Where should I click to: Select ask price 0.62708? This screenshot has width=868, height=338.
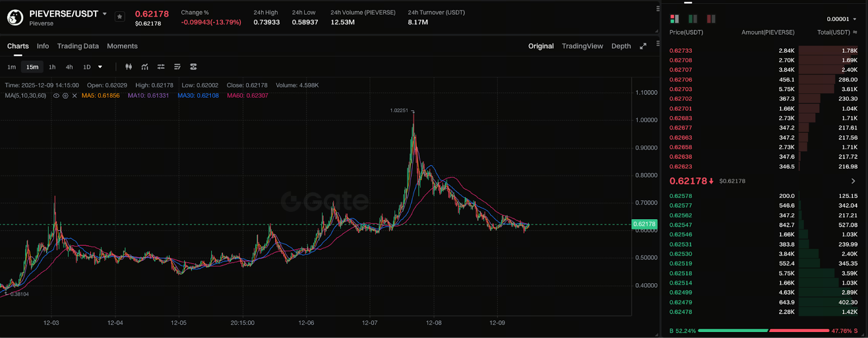click(x=681, y=60)
